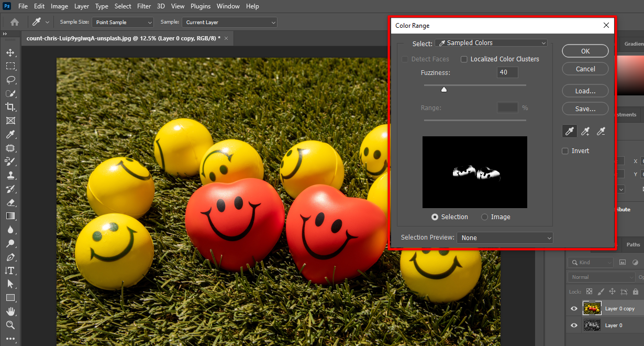The height and width of the screenshot is (346, 644).
Task: Choose the Image preview radio button
Action: (484, 217)
